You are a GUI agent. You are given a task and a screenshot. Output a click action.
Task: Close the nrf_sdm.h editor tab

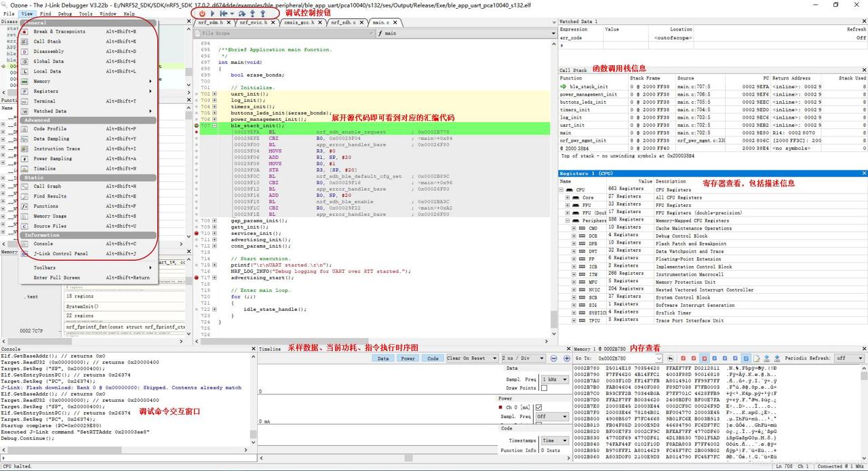pyautogui.click(x=229, y=22)
